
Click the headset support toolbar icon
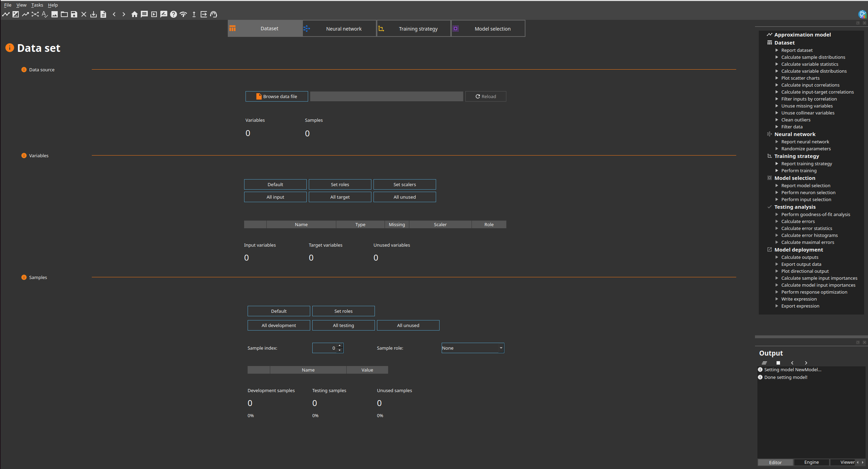214,14
